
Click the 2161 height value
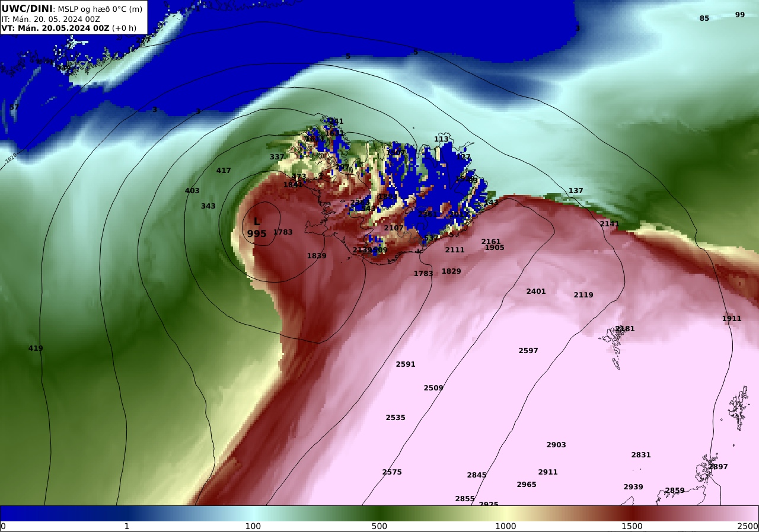coord(491,242)
